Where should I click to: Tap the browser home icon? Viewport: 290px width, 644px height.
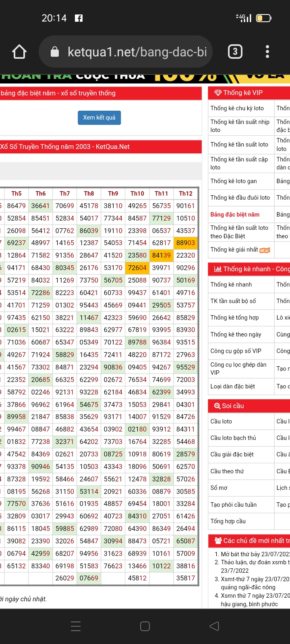pyautogui.click(x=19, y=52)
